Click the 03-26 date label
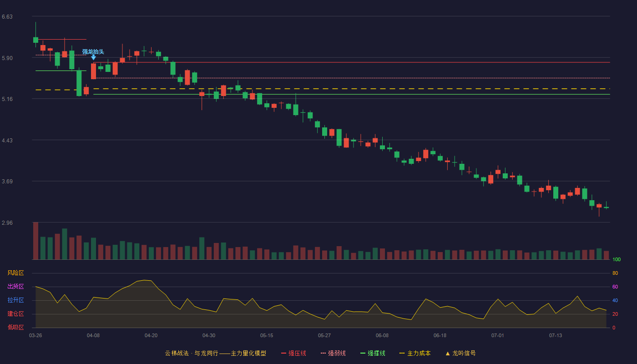Screen dimensions: 637x364 pos(35,335)
